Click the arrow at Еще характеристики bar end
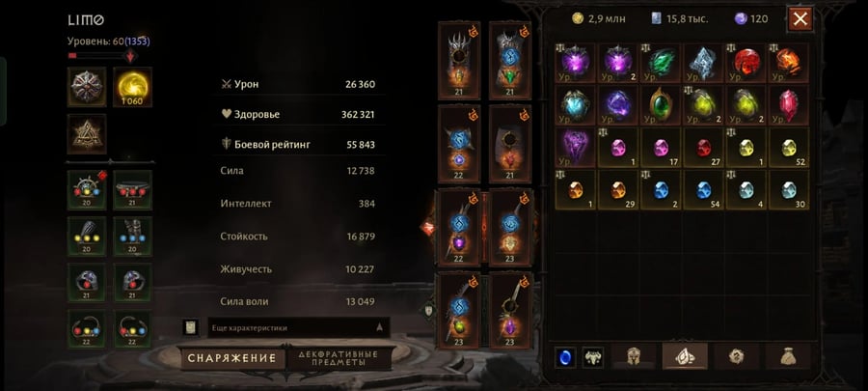The image size is (868, 391). (379, 327)
